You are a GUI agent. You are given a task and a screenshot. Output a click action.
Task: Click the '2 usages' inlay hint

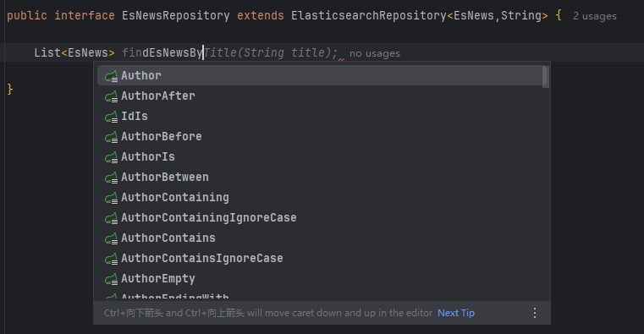(595, 16)
